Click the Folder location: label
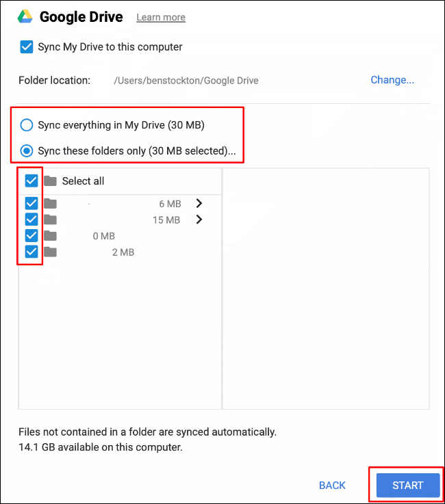Image resolution: width=445 pixels, height=504 pixels. [x=54, y=80]
